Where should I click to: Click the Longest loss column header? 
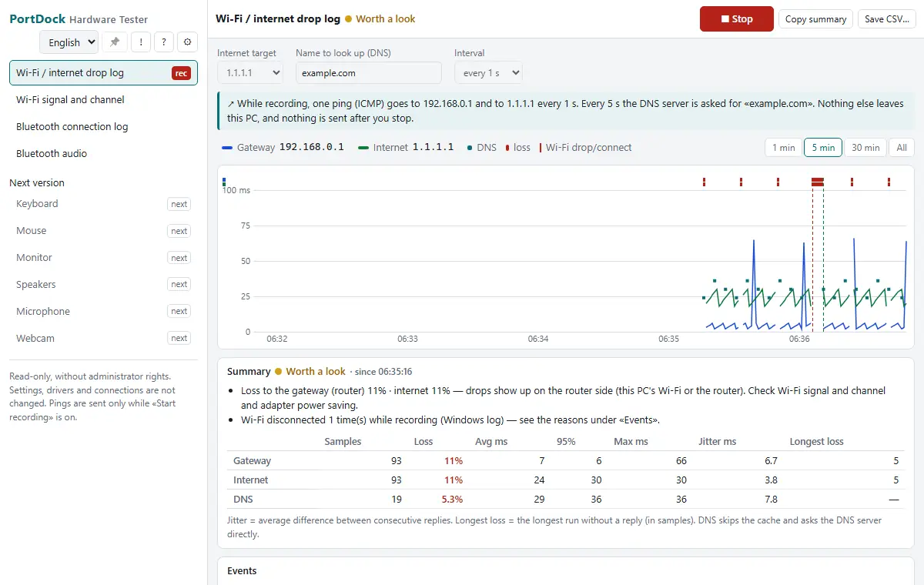click(817, 442)
